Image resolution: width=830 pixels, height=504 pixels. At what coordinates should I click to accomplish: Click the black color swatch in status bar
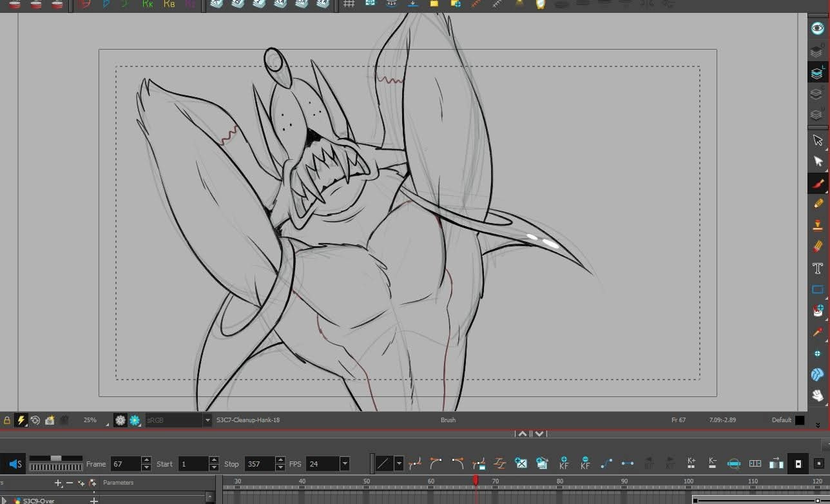point(800,420)
